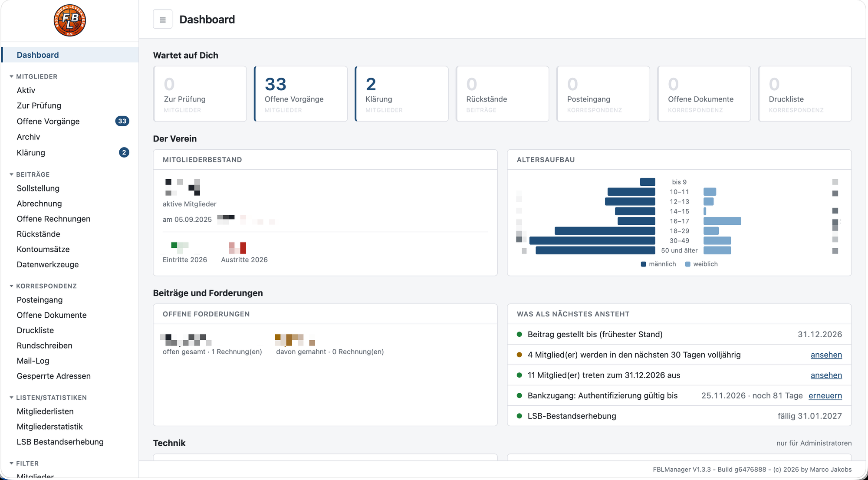The height and width of the screenshot is (480, 868).
Task: Collapse the LISTEN/STATISTIKEN section arrow
Action: pos(12,398)
